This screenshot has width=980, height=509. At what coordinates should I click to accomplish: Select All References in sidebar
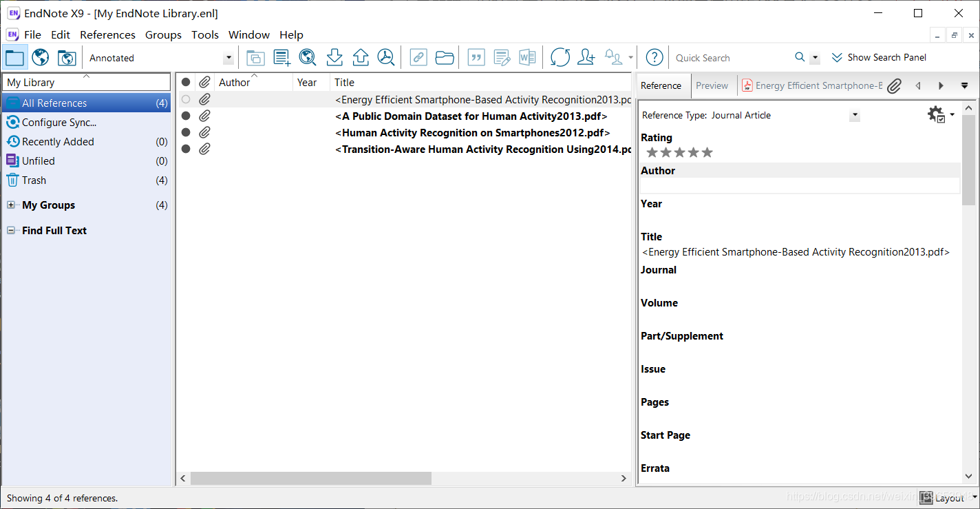(x=87, y=103)
